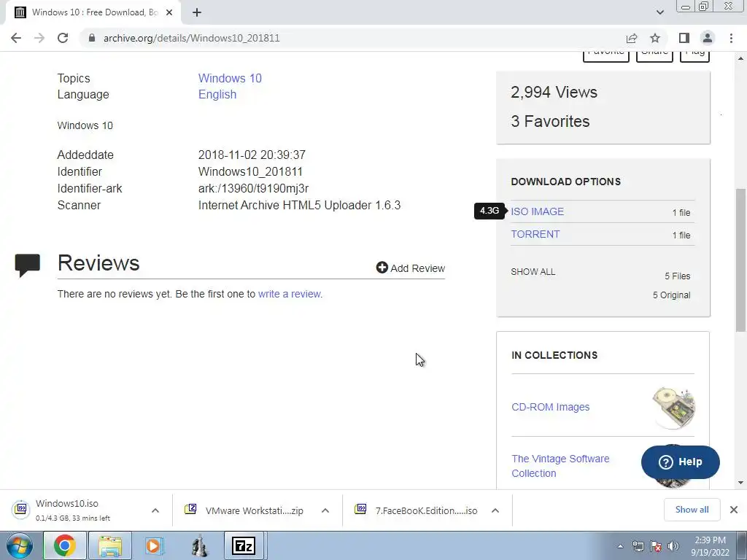Open the CD-ROM Images collection
This screenshot has width=747, height=560.
pos(550,407)
